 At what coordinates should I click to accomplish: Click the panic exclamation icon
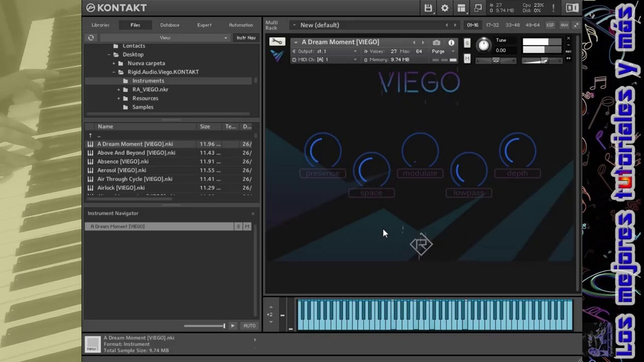click(553, 8)
